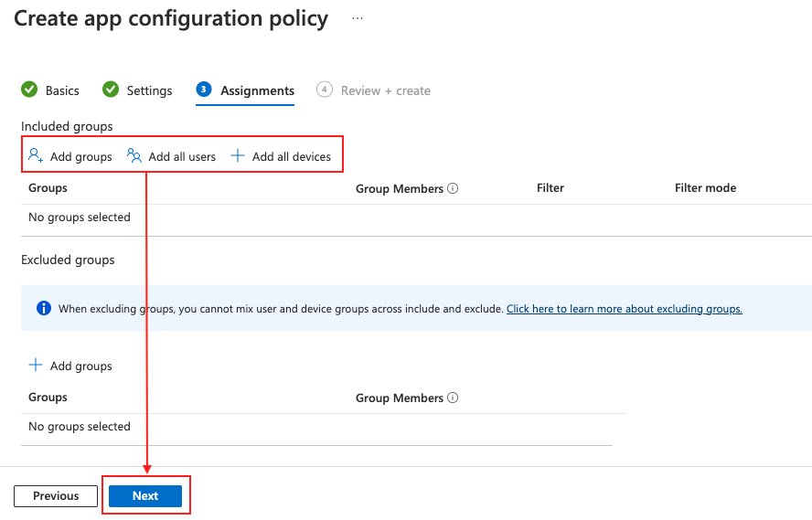Screen dimensions: 812x520
Task: Switch to the Settings tab
Action: click(x=149, y=90)
